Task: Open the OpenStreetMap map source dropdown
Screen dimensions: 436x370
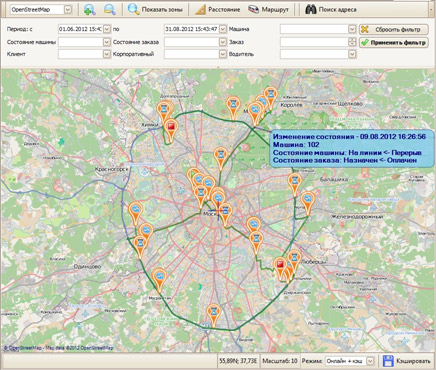Action: (68, 10)
